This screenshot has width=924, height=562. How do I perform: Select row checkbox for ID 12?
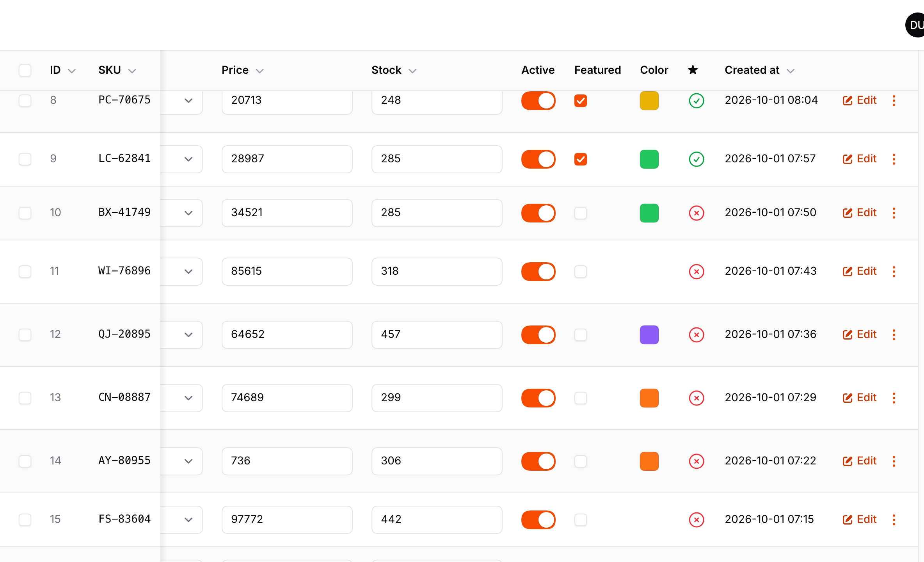click(x=25, y=335)
